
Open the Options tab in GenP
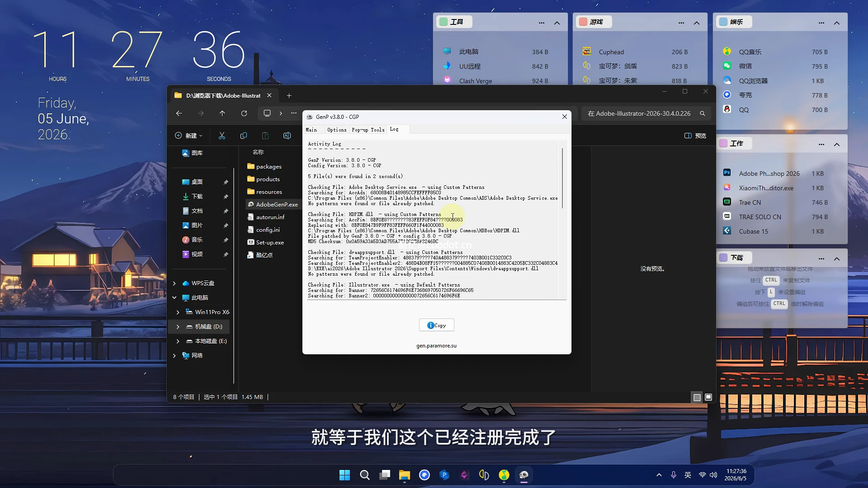pos(337,130)
